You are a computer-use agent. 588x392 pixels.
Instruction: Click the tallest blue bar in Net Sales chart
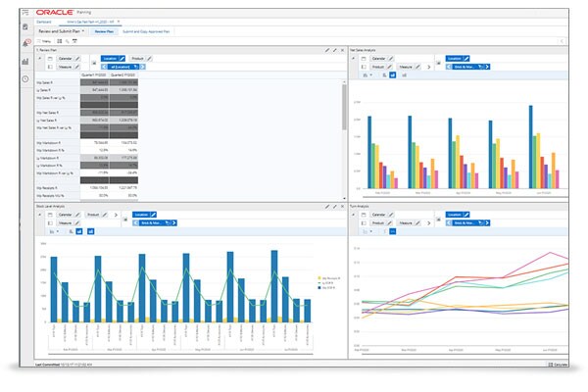tap(530, 147)
